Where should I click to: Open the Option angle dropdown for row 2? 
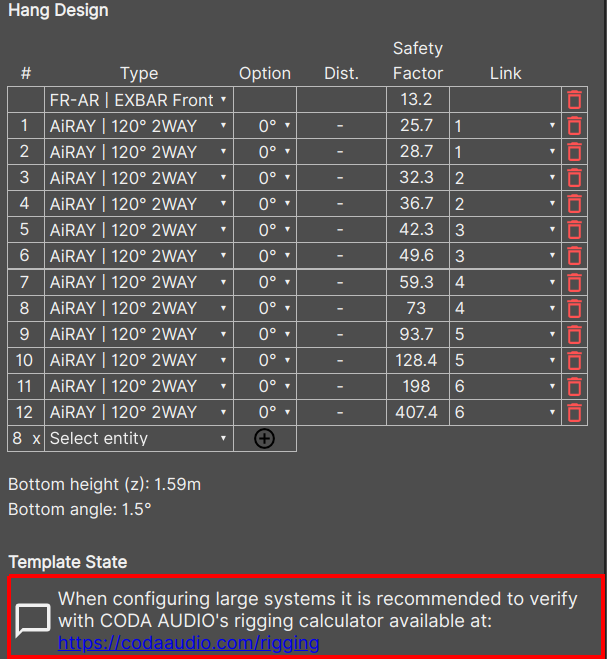[x=265, y=152]
